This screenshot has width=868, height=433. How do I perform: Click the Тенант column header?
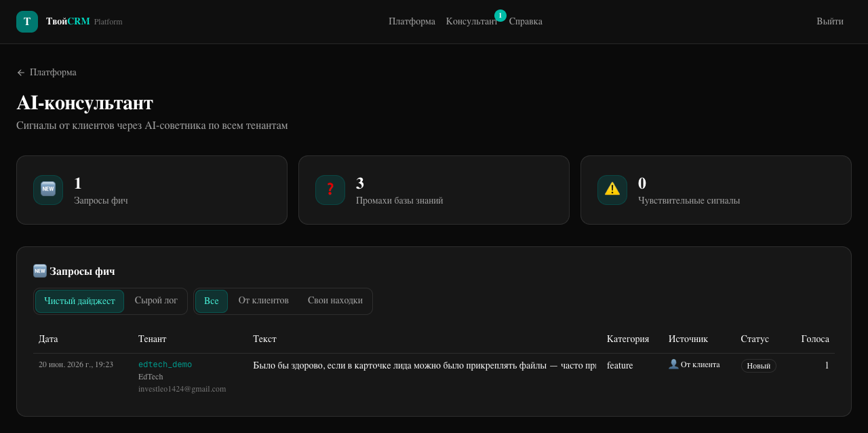point(153,339)
